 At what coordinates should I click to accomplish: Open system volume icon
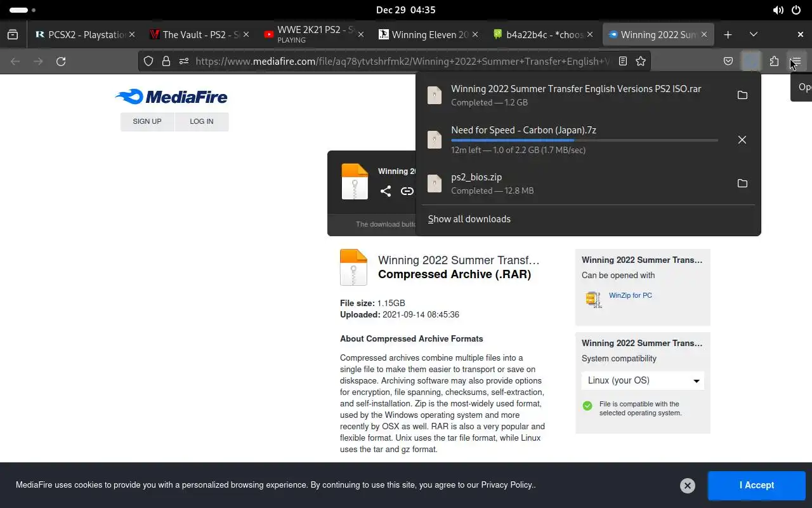(778, 10)
